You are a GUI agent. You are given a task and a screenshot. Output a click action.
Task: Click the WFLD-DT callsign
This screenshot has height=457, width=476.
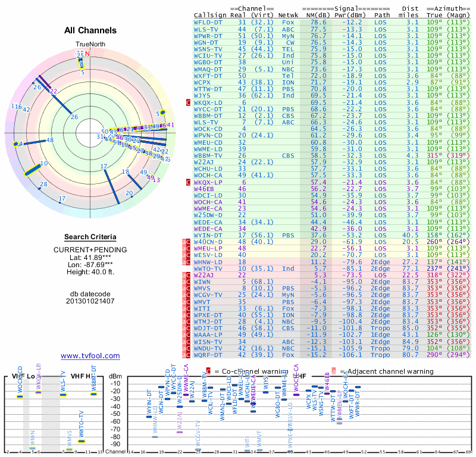208,23
